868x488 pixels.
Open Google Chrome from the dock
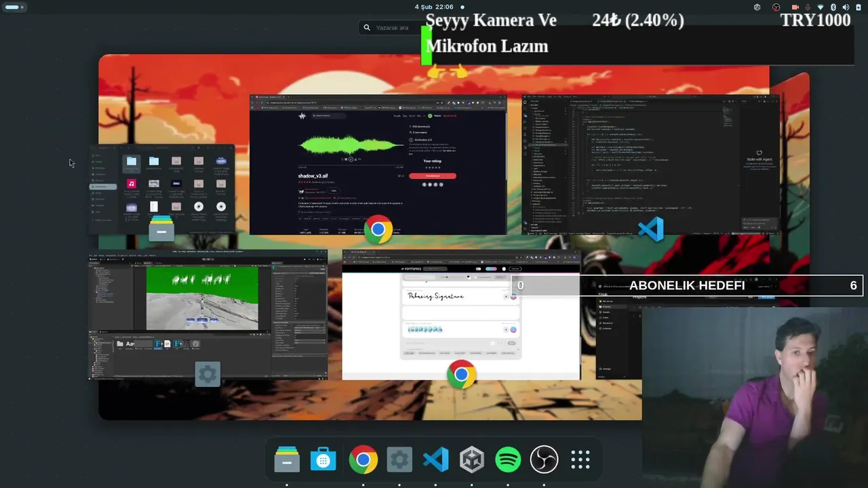coord(363,460)
